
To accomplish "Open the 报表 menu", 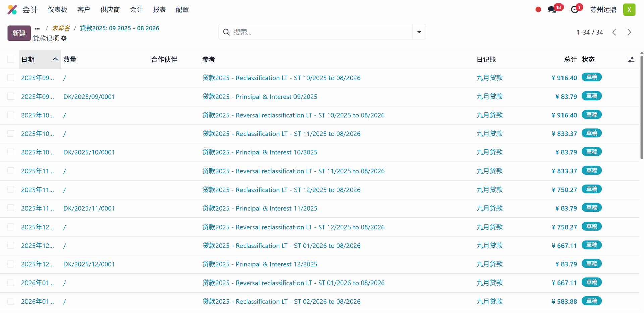I will click(159, 10).
